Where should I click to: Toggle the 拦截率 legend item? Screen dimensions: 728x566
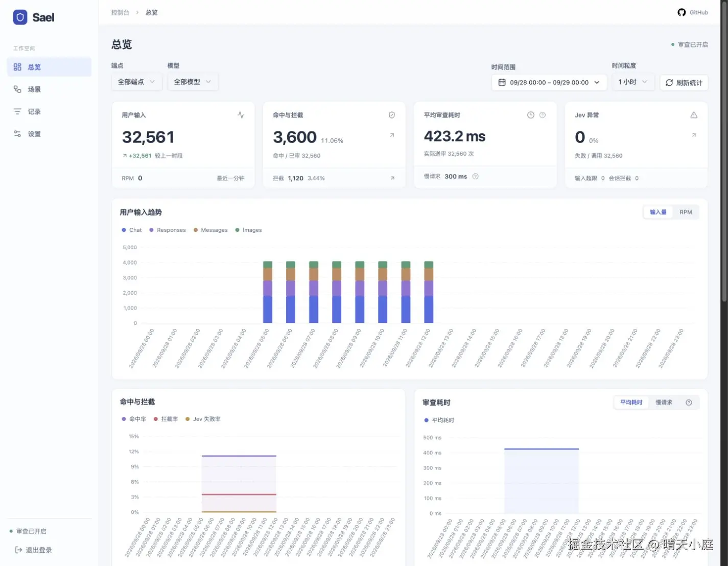(166, 419)
